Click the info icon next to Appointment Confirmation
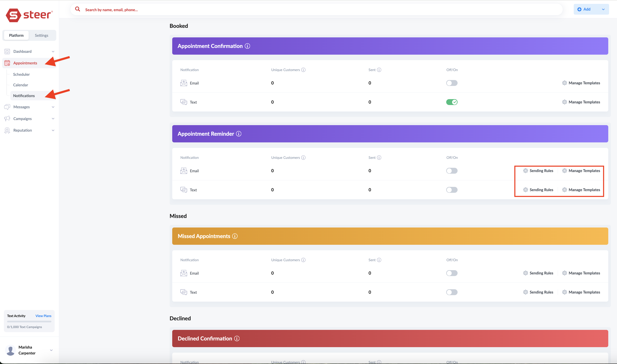 [247, 46]
